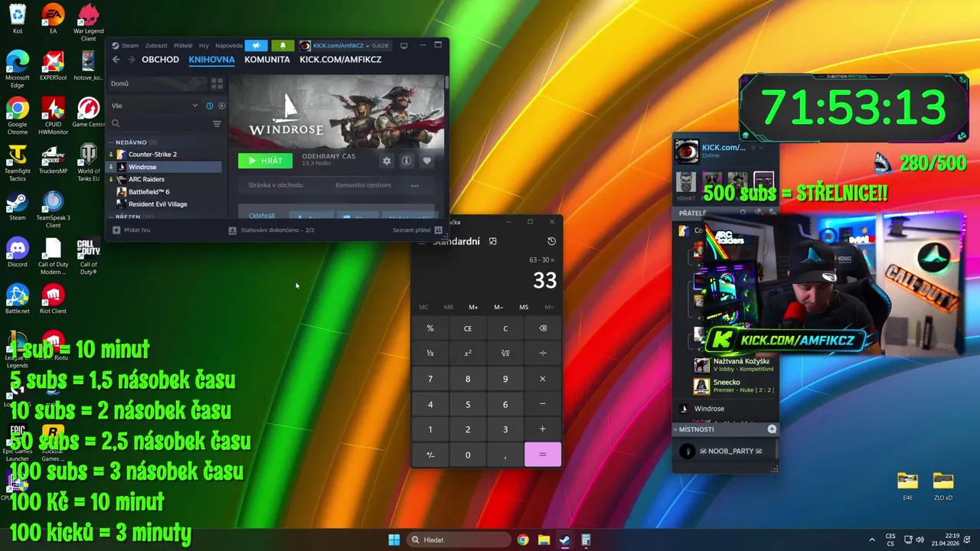
Task: Open Chrome from the taskbar
Action: (x=523, y=540)
